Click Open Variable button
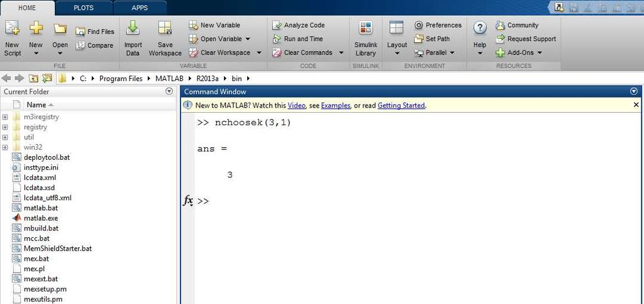The image size is (644, 304). point(215,38)
